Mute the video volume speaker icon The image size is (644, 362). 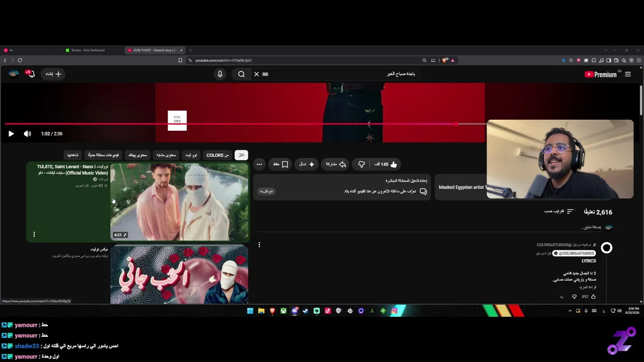[x=27, y=134]
